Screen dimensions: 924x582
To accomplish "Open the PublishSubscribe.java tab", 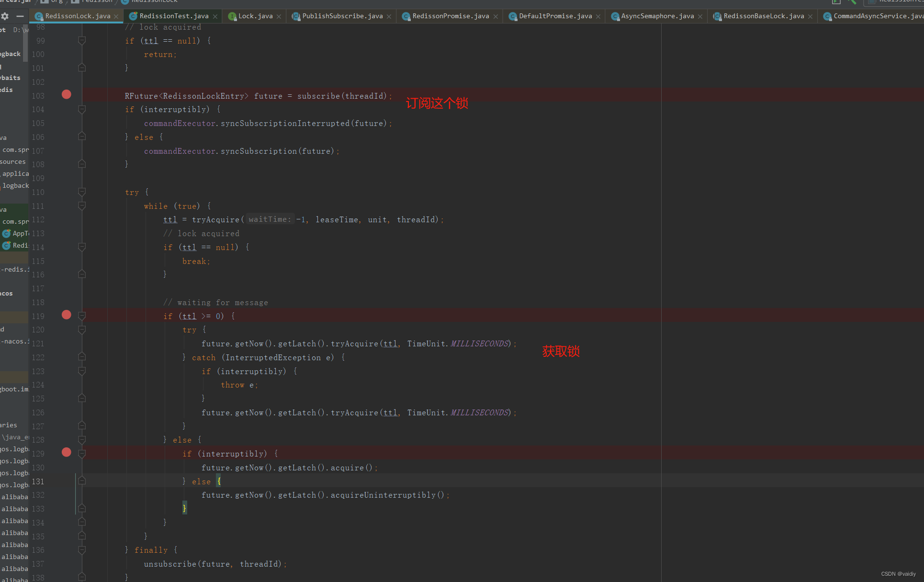I will coord(342,16).
